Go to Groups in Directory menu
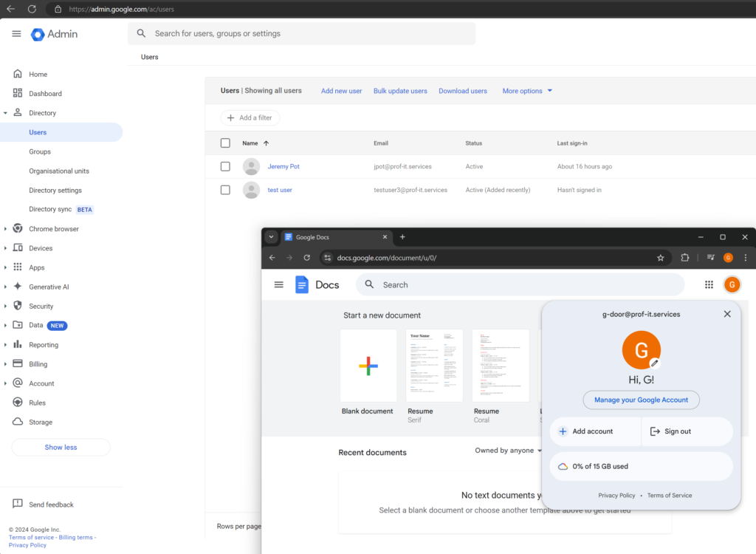The width and height of the screenshot is (756, 554). pyautogui.click(x=40, y=151)
